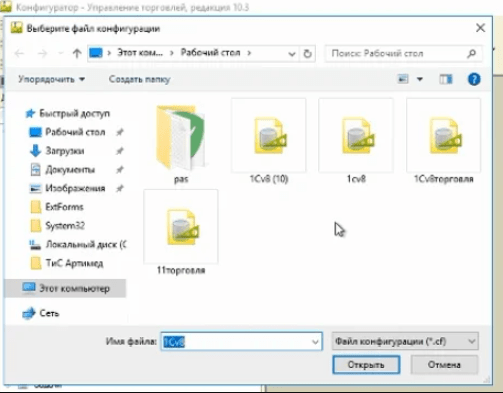Select 'Этот ком...' breadcrumb segment
Screen dimensions: 503x393
(x=140, y=53)
